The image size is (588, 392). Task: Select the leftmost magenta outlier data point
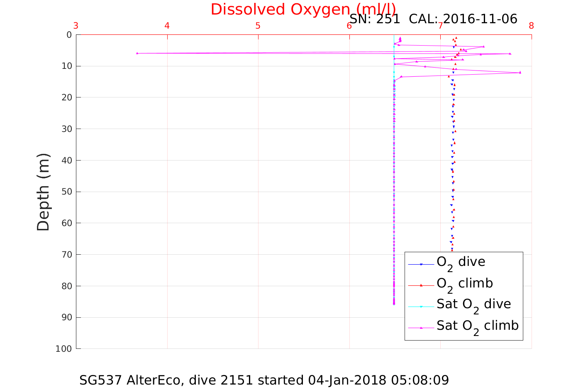[x=137, y=53]
